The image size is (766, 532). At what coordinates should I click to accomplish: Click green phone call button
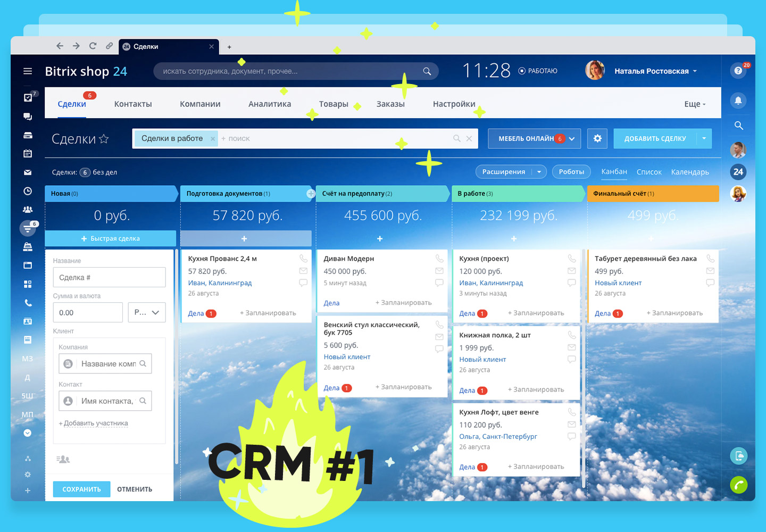pyautogui.click(x=738, y=485)
